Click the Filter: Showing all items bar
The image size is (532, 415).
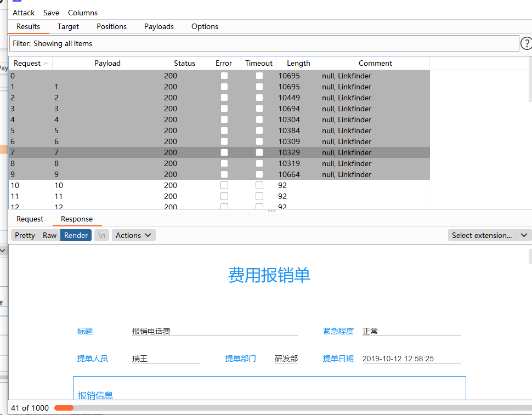263,43
